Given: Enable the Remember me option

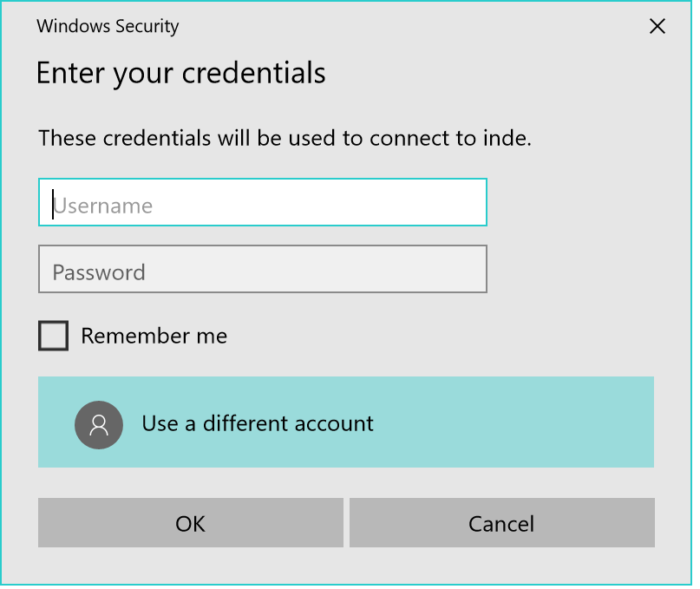Looking at the screenshot, I should [54, 336].
